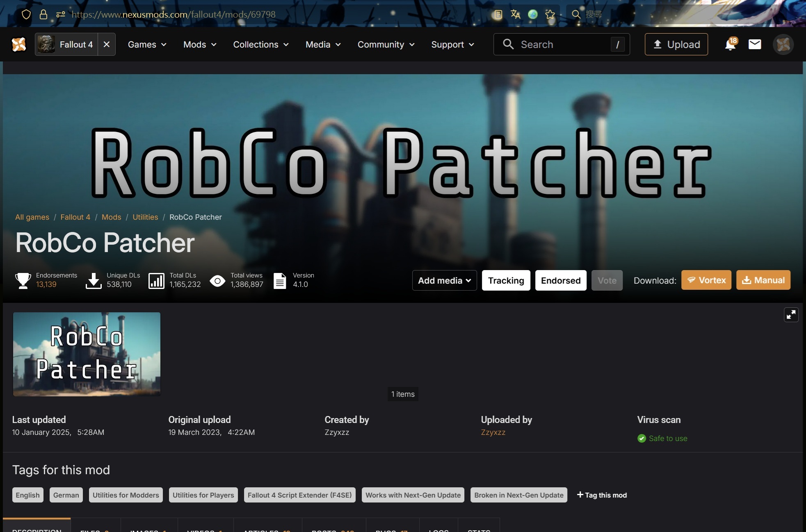This screenshot has width=806, height=532.
Task: Click the Safe to use link
Action: pos(668,439)
